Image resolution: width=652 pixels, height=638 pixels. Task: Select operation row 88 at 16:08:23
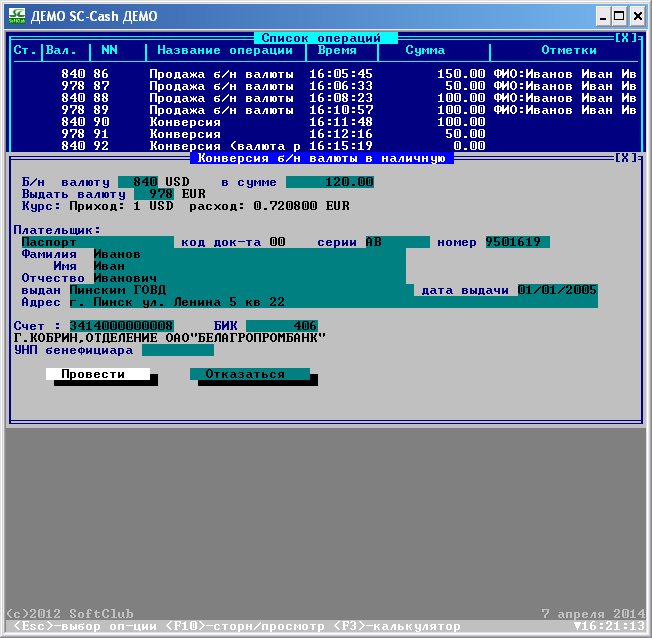point(326,98)
